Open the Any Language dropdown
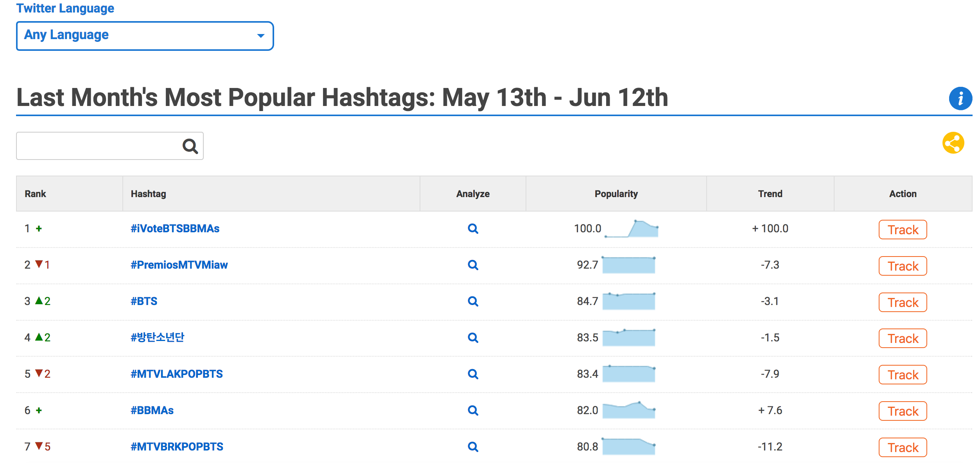Image resolution: width=980 pixels, height=463 pixels. click(x=145, y=36)
